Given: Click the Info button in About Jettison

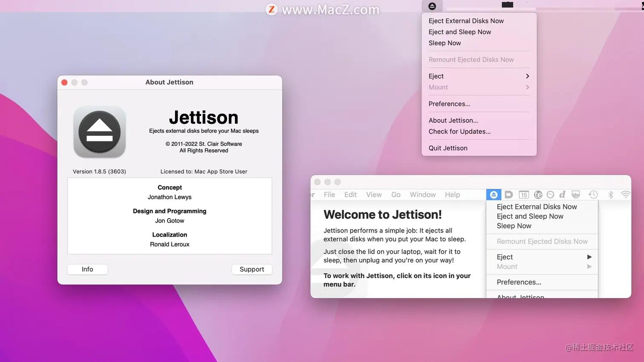Looking at the screenshot, I should point(87,269).
